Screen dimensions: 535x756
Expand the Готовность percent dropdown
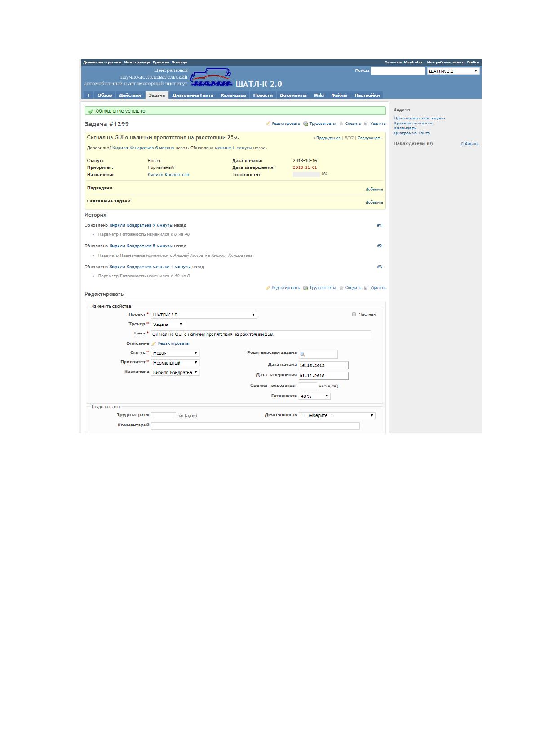[314, 396]
